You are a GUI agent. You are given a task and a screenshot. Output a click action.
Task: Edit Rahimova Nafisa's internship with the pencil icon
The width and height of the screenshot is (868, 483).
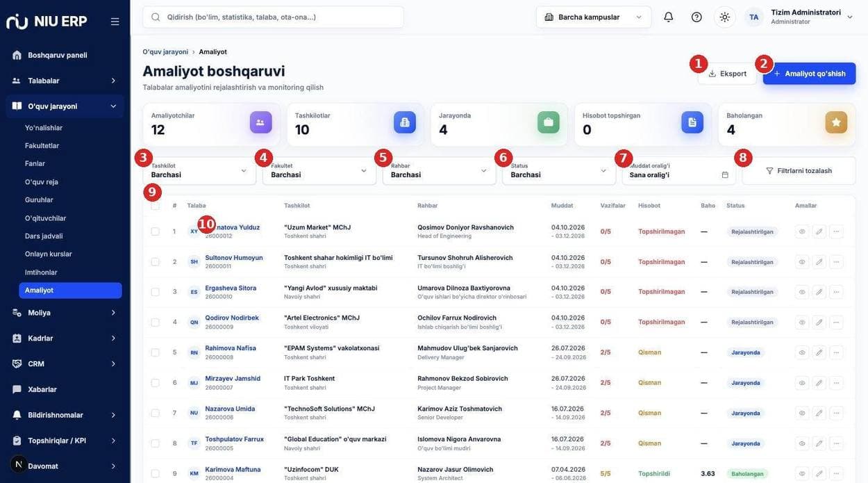(819, 352)
